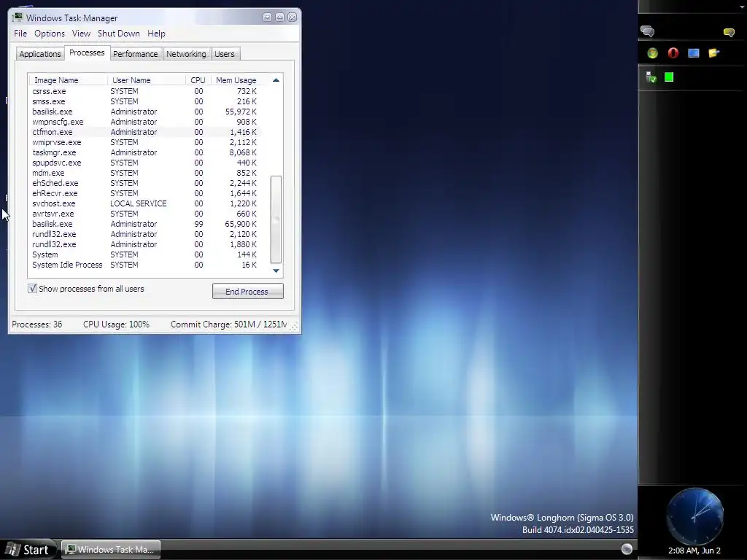
Task: Click the sidebar top-right dropdown arrow
Action: pyautogui.click(x=742, y=7)
